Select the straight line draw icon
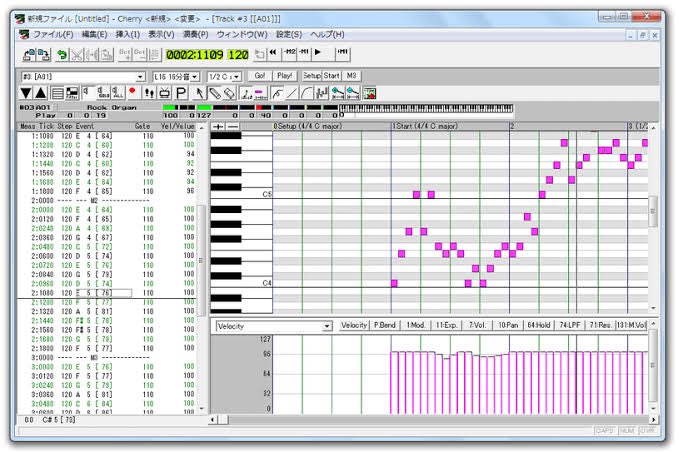The height and width of the screenshot is (452, 678). click(x=292, y=93)
